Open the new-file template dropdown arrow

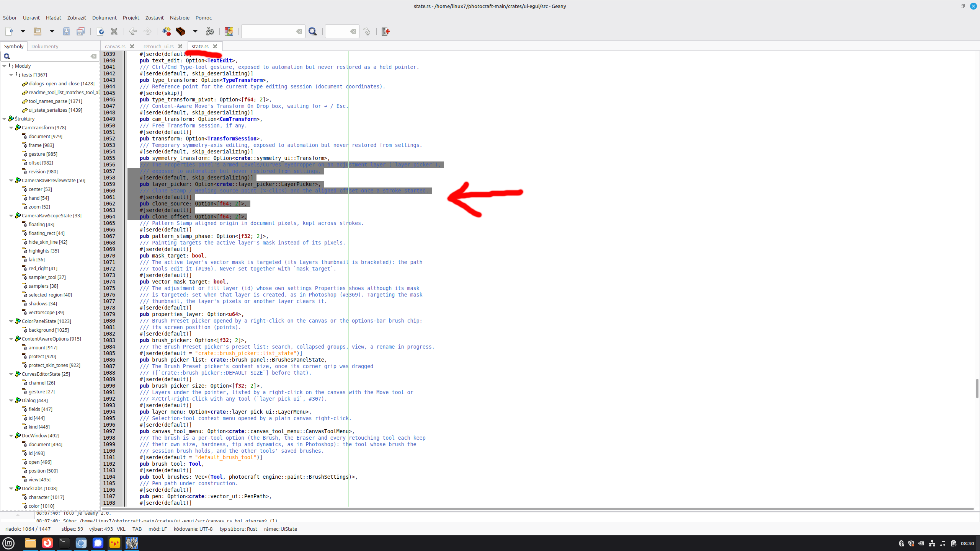[23, 31]
